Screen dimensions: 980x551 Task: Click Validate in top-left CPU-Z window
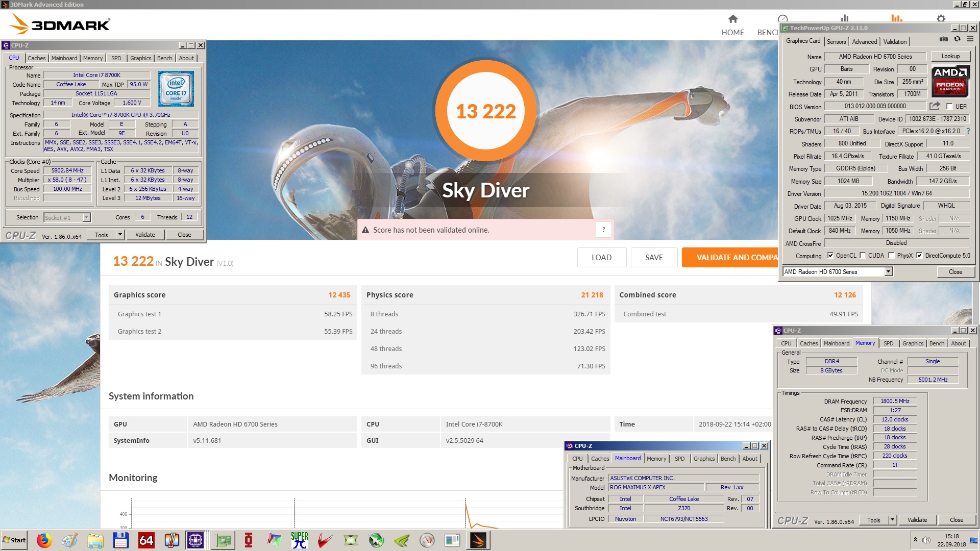coord(145,235)
